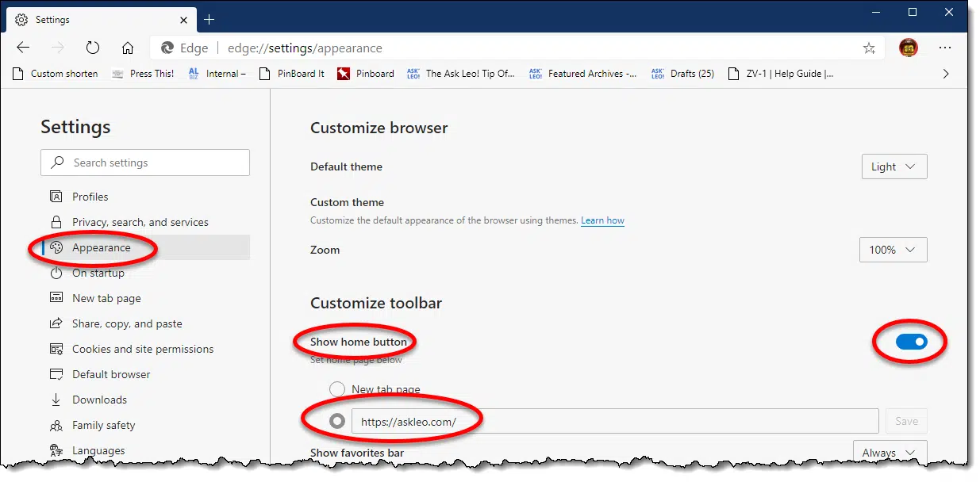Show more favorites bar overflow chevron
980x482 pixels.
pyautogui.click(x=945, y=74)
